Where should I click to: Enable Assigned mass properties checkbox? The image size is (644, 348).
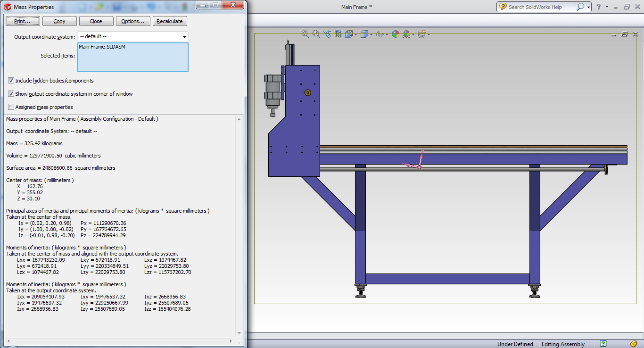(11, 107)
